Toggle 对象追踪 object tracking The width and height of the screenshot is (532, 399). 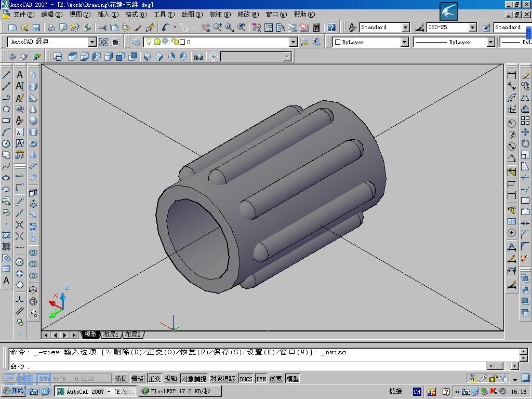coord(222,379)
